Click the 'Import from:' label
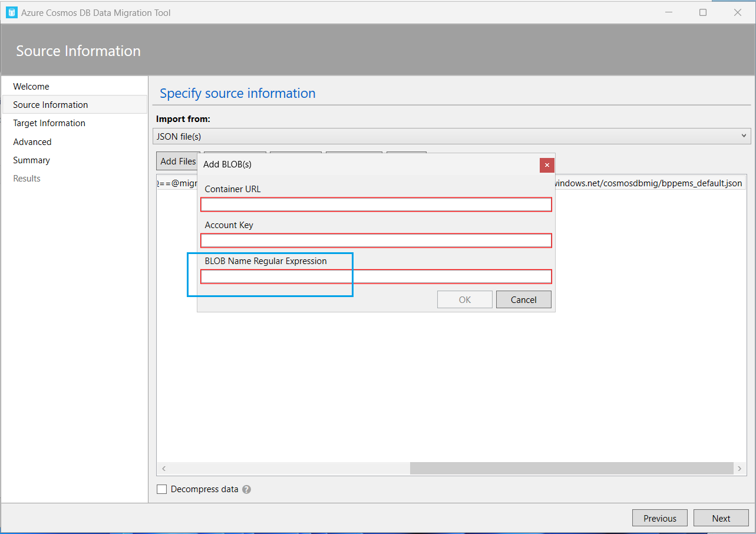 [183, 119]
